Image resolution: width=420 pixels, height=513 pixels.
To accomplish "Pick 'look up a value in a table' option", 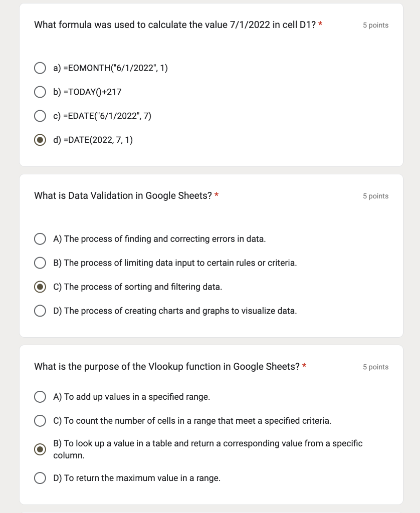I will (40, 449).
